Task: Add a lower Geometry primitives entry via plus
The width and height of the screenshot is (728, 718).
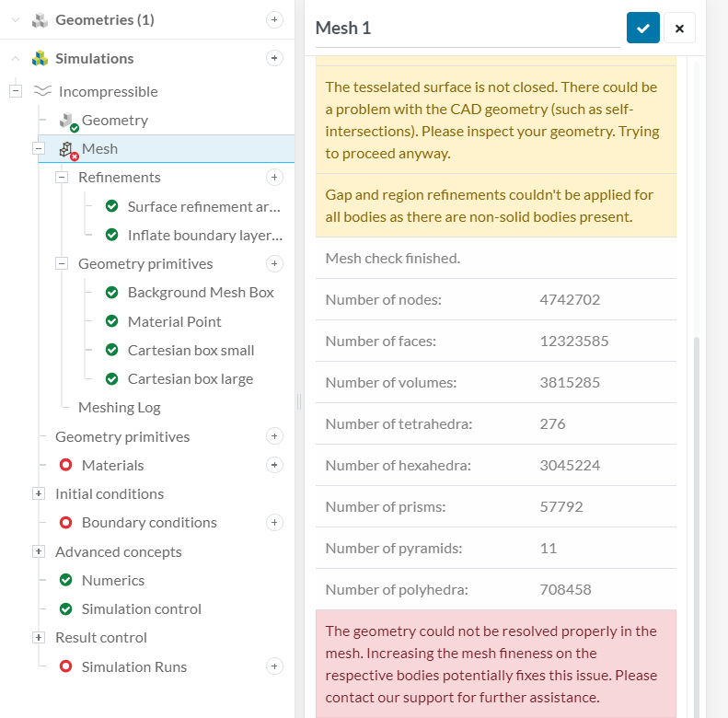Action: pyautogui.click(x=274, y=436)
